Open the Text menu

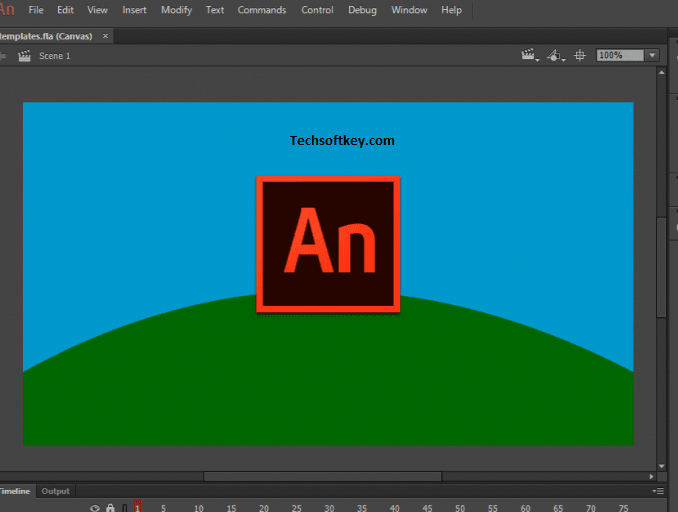click(x=215, y=10)
